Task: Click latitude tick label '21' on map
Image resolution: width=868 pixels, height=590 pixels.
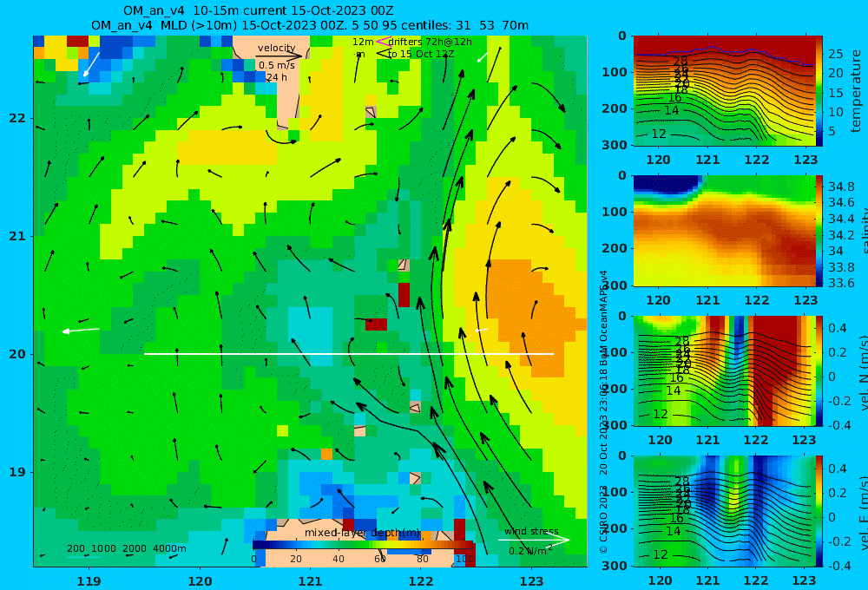Action: click(17, 236)
